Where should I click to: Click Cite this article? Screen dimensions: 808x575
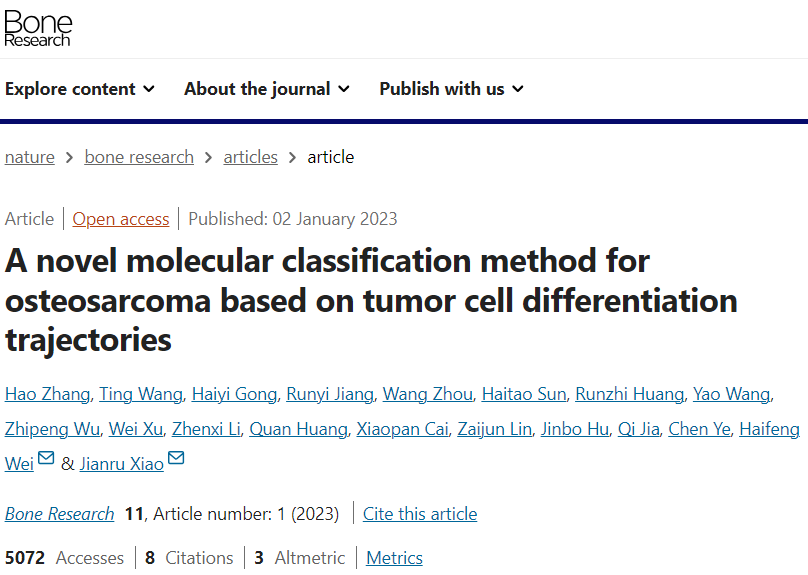(x=420, y=514)
